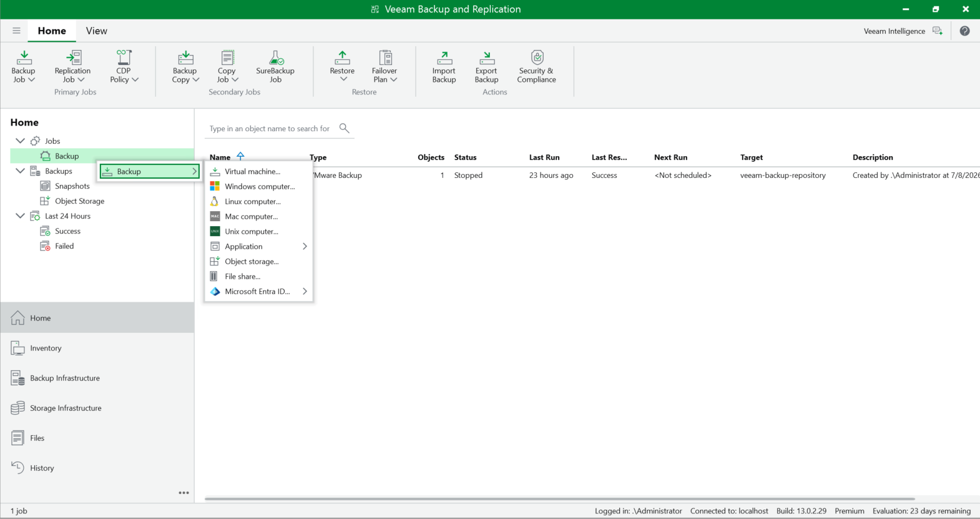Image resolution: width=980 pixels, height=519 pixels.
Task: Go to the Home navigation view
Action: [x=97, y=318]
